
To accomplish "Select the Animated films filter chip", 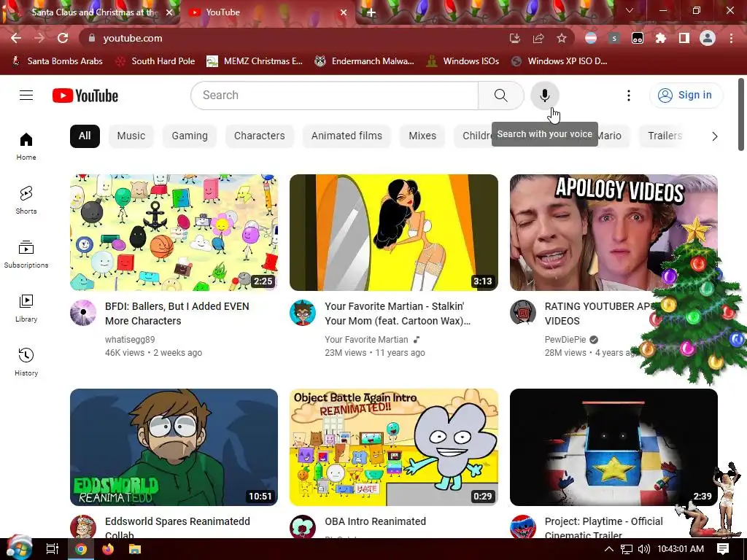I will pos(347,136).
